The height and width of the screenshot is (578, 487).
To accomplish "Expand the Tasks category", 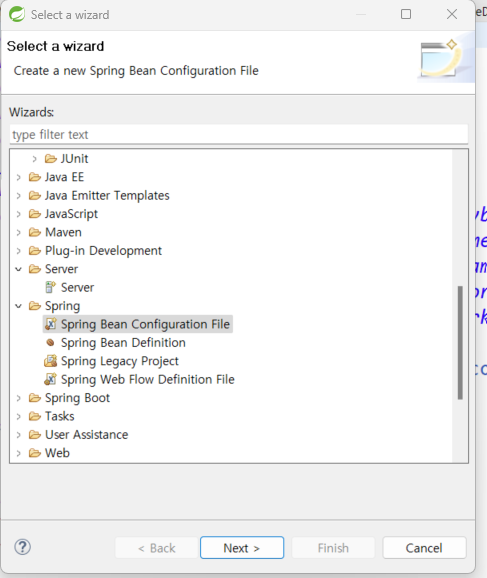I will click(x=18, y=417).
